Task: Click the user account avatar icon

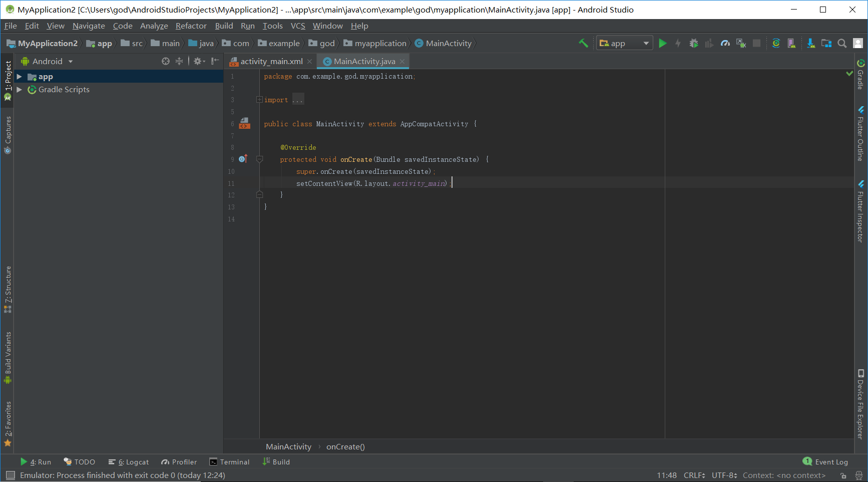Action: (x=858, y=43)
